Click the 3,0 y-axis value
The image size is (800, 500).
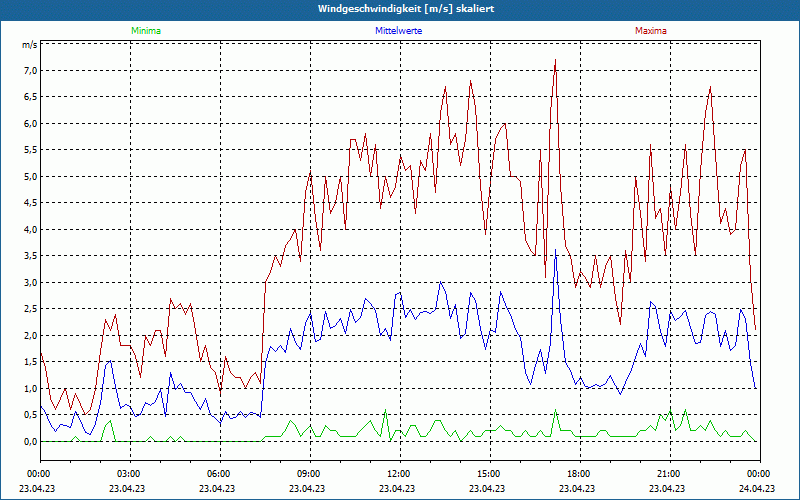tap(30, 283)
